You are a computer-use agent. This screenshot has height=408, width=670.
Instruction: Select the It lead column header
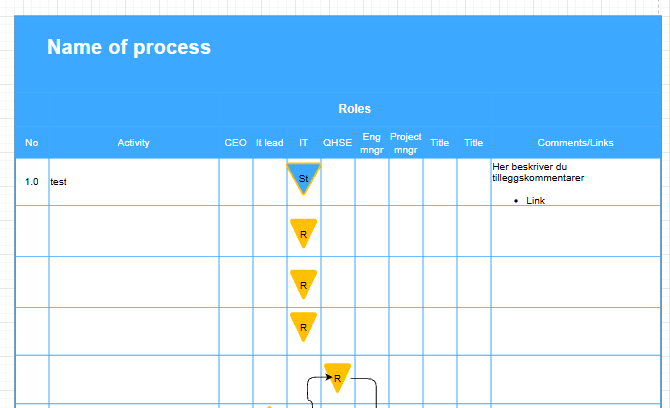(270, 143)
